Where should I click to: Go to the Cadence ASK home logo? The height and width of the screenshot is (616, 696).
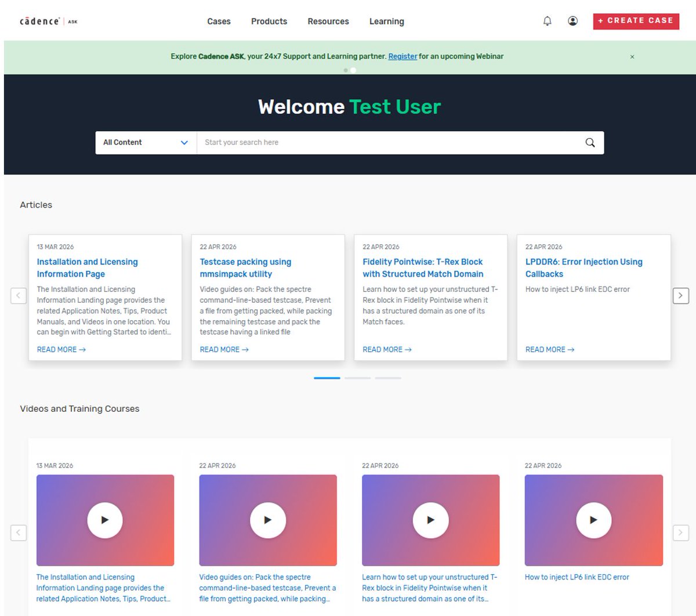(x=49, y=21)
